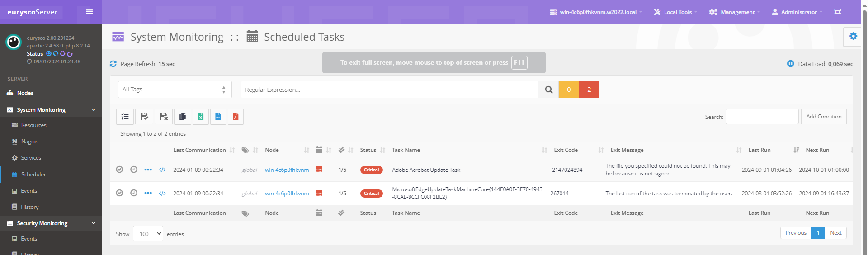Export table to CSV
The image size is (868, 255).
click(218, 117)
